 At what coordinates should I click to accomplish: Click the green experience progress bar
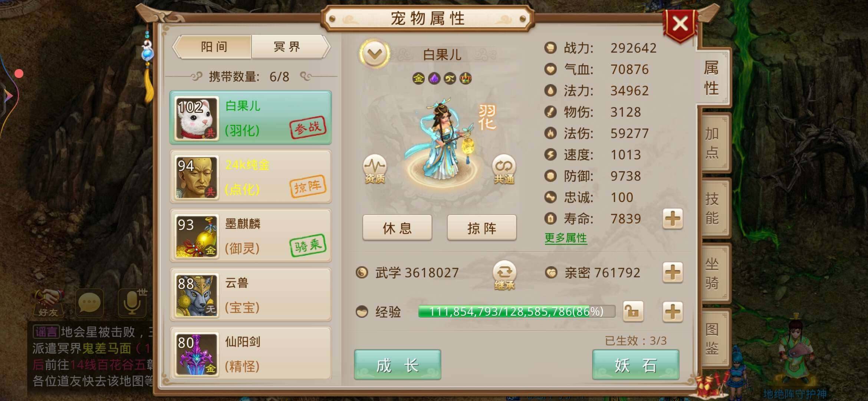516,311
